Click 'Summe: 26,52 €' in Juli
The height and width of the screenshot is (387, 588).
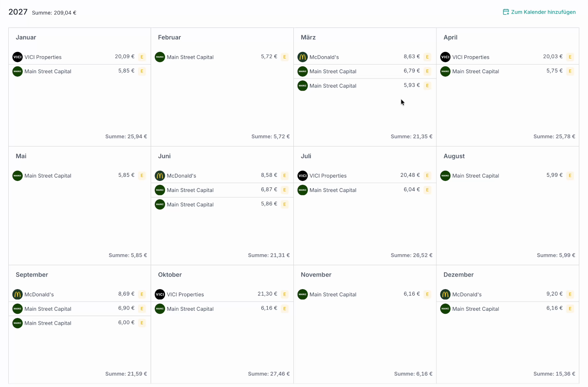pos(412,255)
